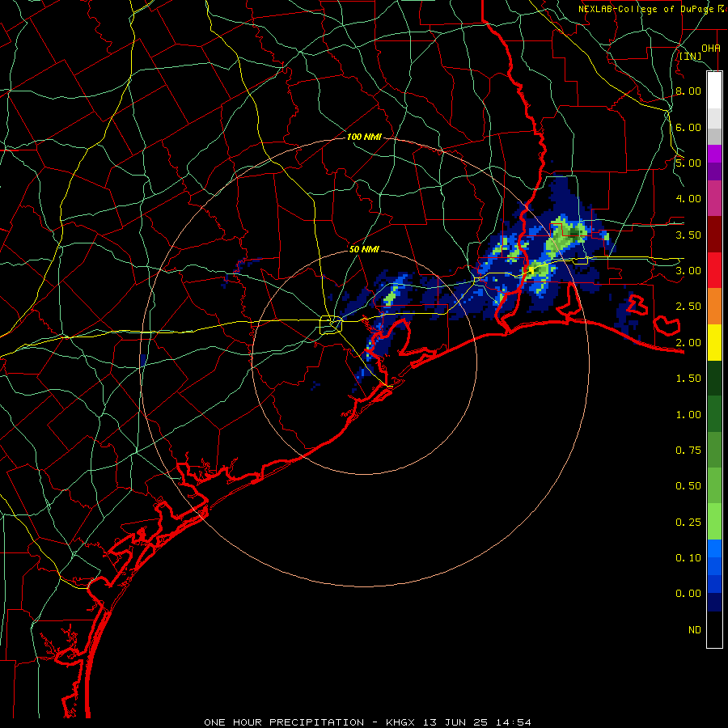Select the 3.50 legend value
728x728 pixels.
click(688, 235)
